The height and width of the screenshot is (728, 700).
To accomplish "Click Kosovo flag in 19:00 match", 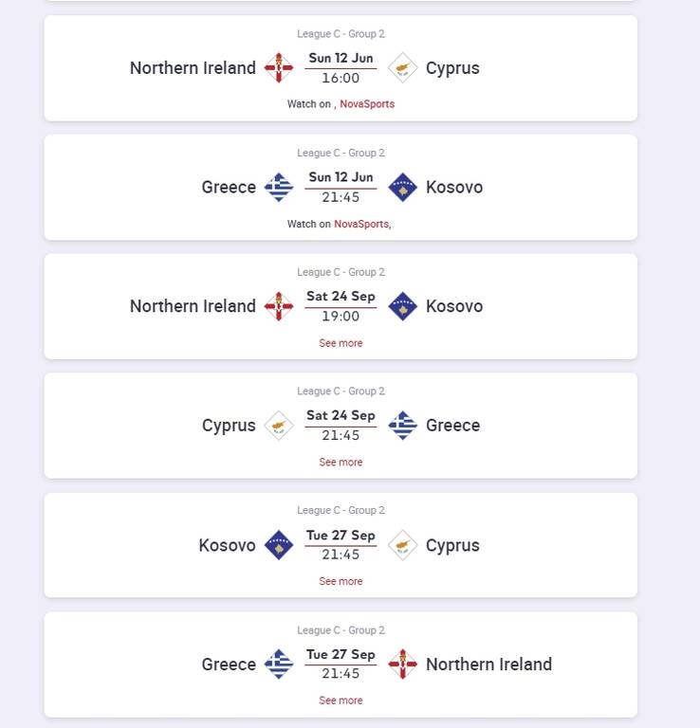I will pos(403,306).
